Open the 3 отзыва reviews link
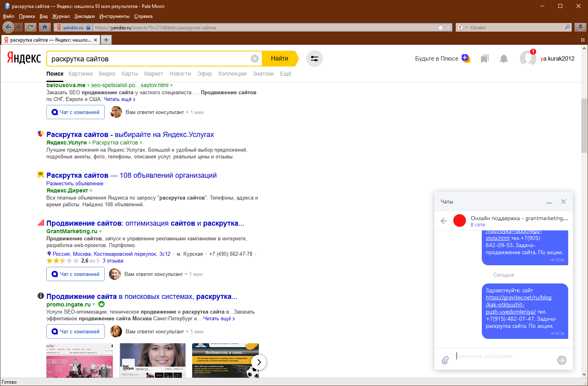The width and height of the screenshot is (588, 386). pyautogui.click(x=113, y=261)
